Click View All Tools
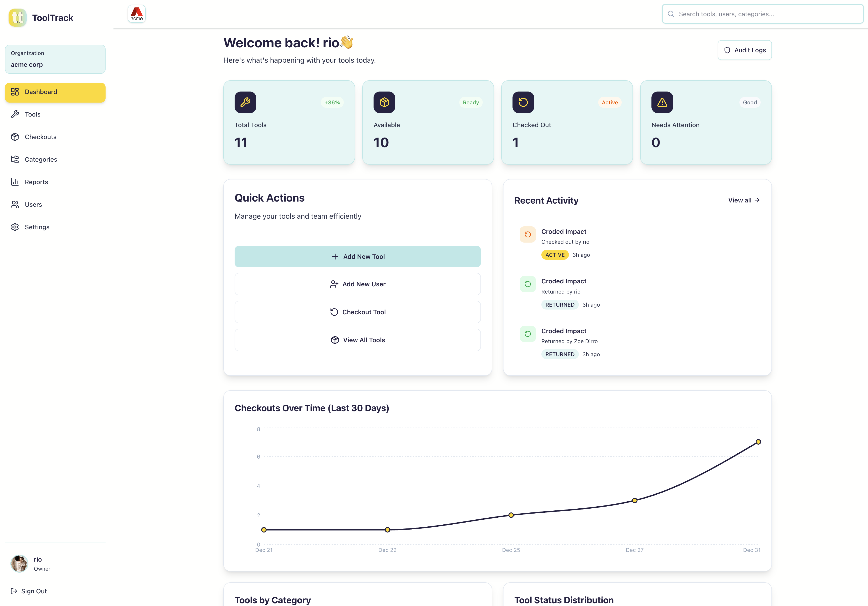 pos(357,340)
